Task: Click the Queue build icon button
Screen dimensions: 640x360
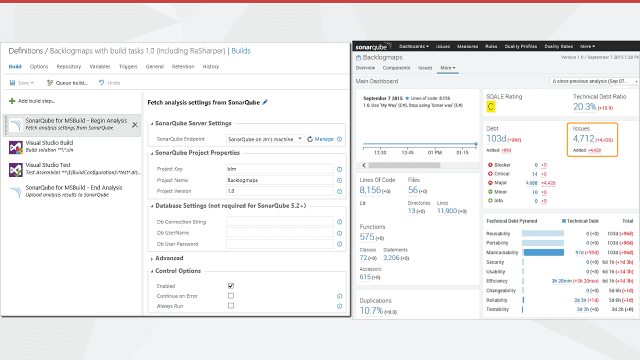Action: (x=50, y=83)
